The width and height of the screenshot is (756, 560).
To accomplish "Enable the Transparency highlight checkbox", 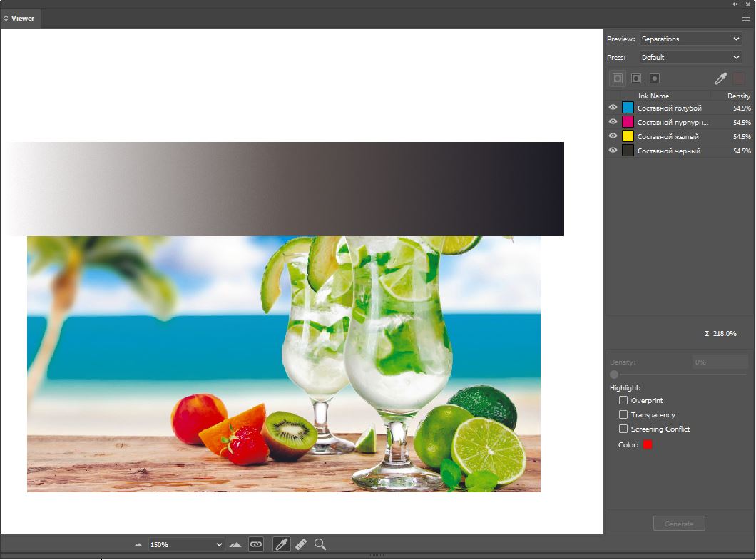I will [623, 414].
